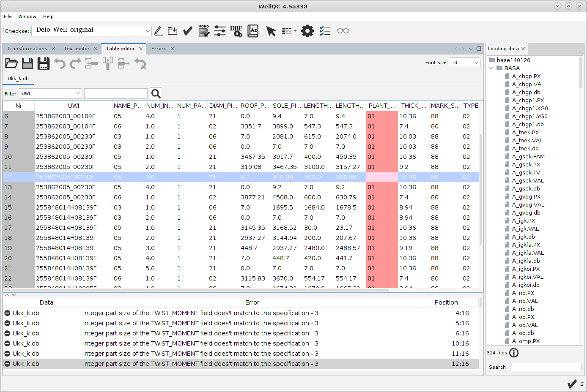Click the Save As floppy icon with dots

(x=44, y=64)
